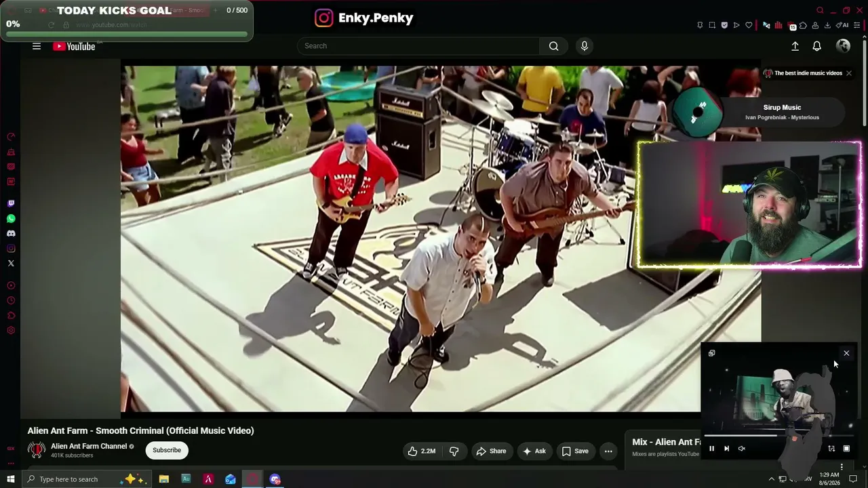Open the browser tab search magnifier

pos(820,10)
